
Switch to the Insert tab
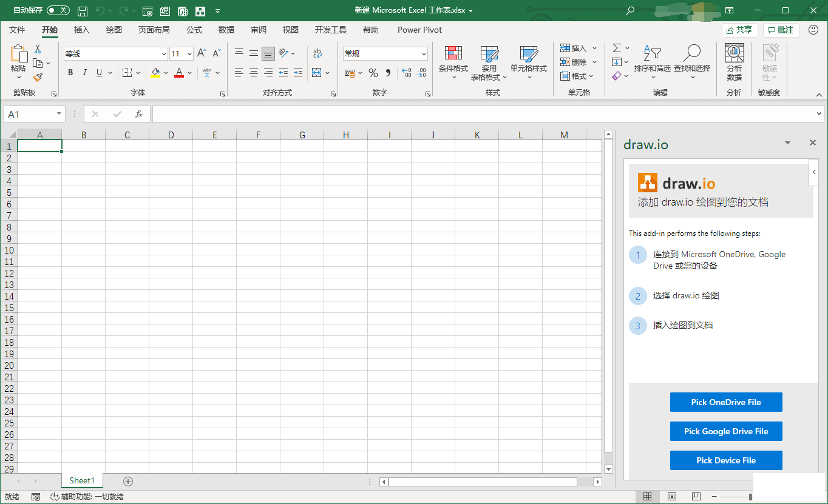(x=81, y=30)
